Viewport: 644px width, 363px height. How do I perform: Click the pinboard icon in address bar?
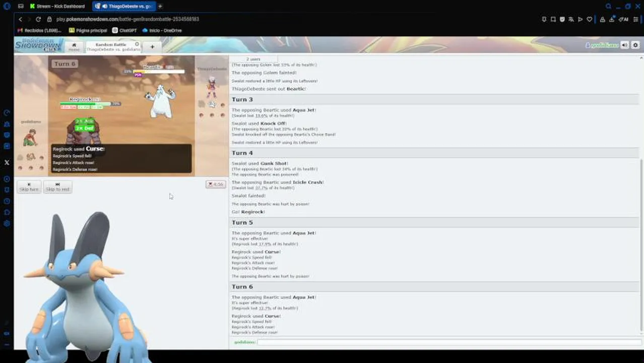[544, 19]
